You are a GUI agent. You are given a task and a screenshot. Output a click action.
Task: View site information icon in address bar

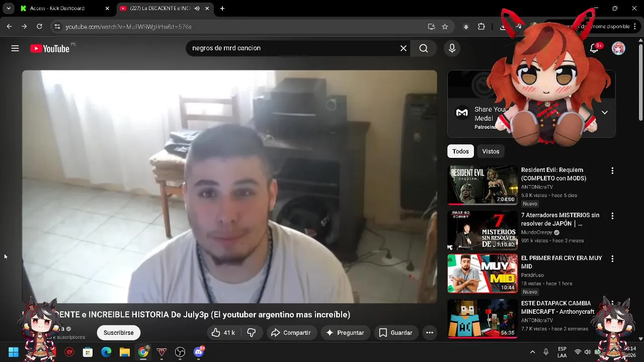(x=57, y=27)
